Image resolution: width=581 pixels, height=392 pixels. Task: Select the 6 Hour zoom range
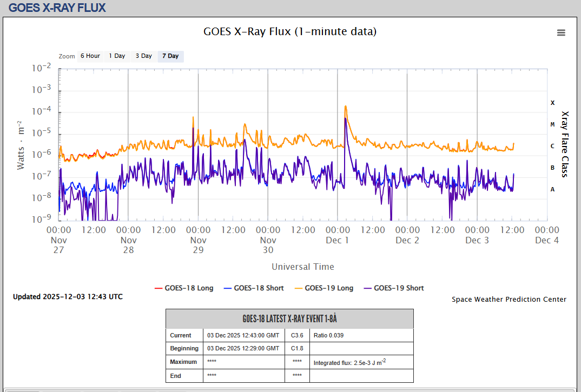[90, 56]
